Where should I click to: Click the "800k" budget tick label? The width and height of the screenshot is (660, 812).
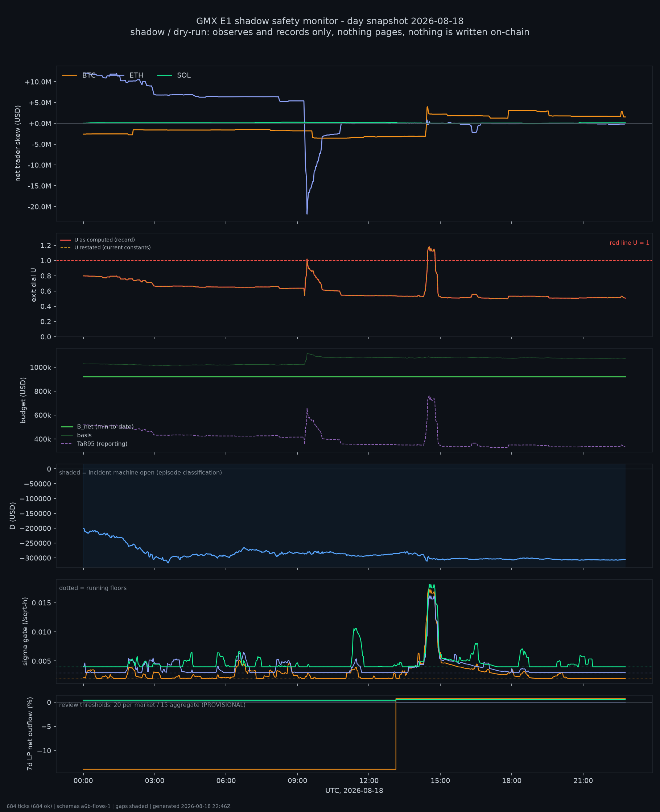[42, 391]
